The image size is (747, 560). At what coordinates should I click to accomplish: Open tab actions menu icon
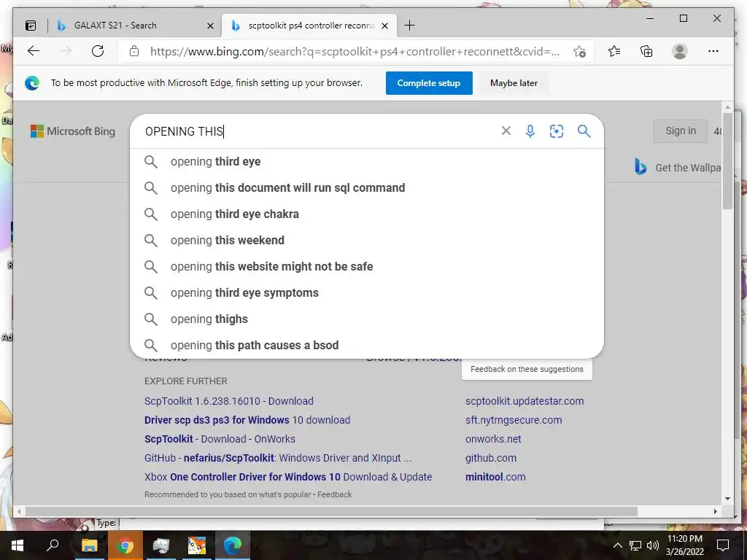(x=31, y=26)
